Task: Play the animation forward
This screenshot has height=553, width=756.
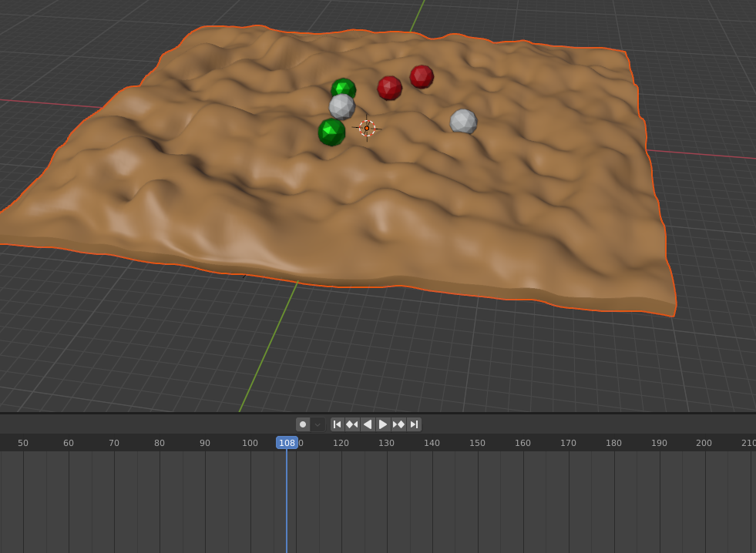Action: [383, 424]
